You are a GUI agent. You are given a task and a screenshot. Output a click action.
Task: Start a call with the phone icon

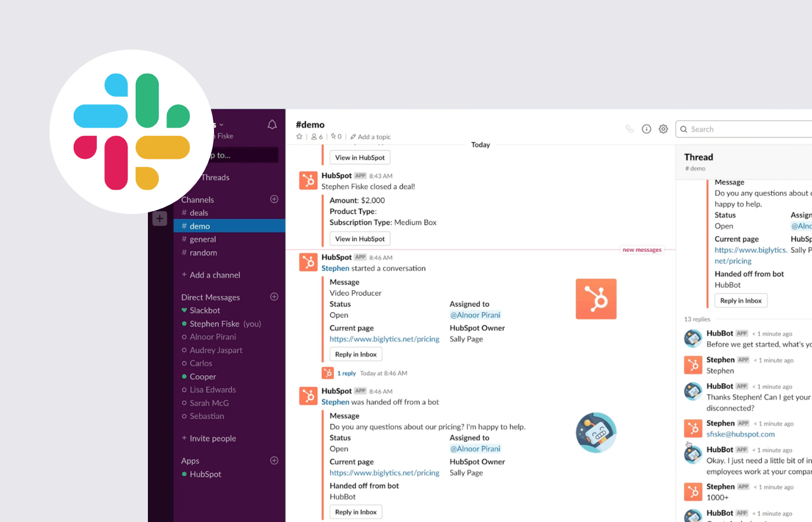point(629,129)
